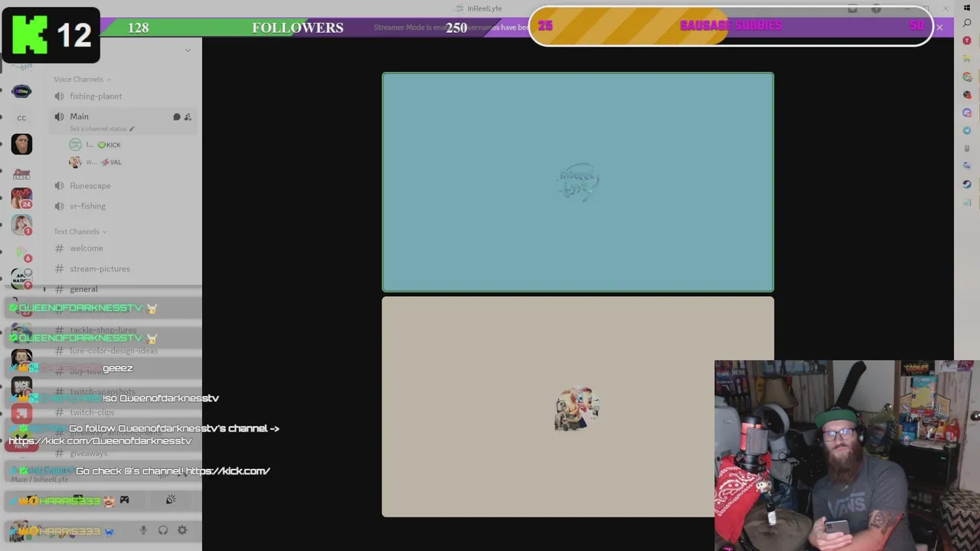Click the invite icon on Main channel
980x551 pixels.
[x=188, y=117]
